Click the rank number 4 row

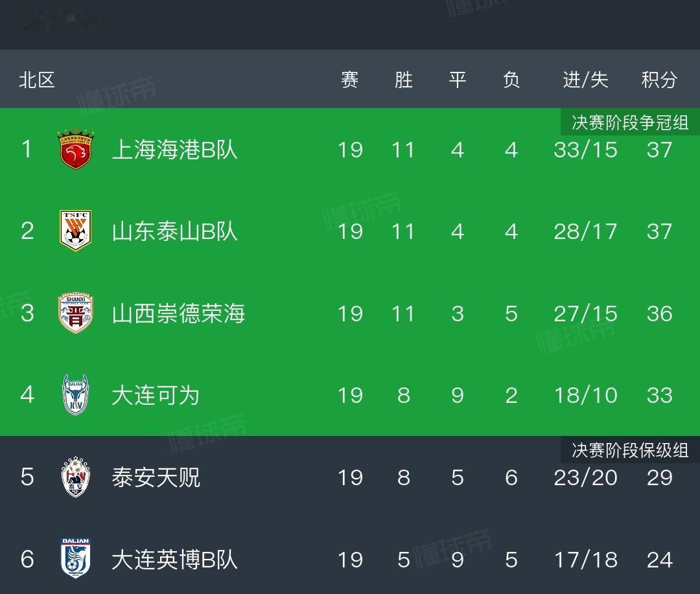pyautogui.click(x=350, y=395)
